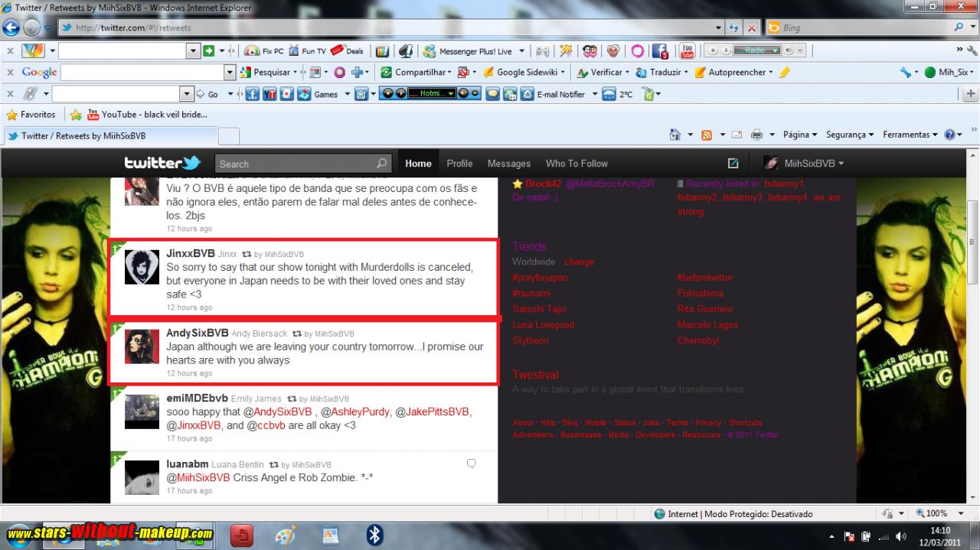This screenshot has width=980, height=550.
Task: Go to the Messages tab on Twitter
Action: coord(508,164)
